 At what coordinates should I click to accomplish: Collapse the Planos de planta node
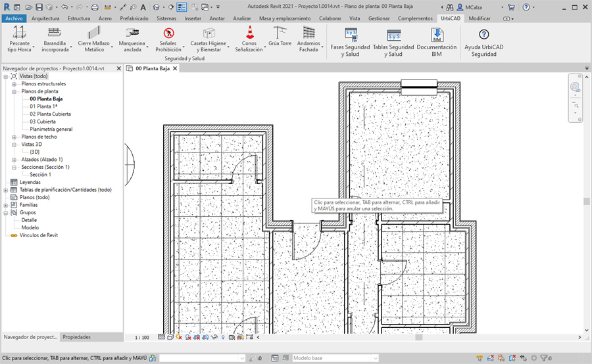[x=14, y=91]
